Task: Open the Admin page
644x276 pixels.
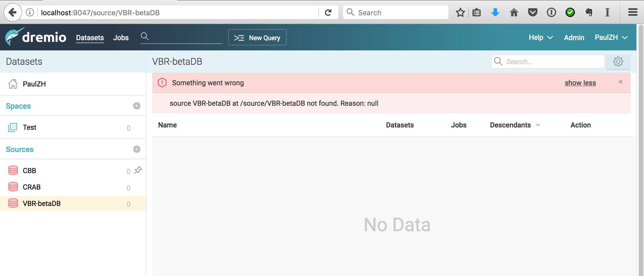Action: point(574,38)
